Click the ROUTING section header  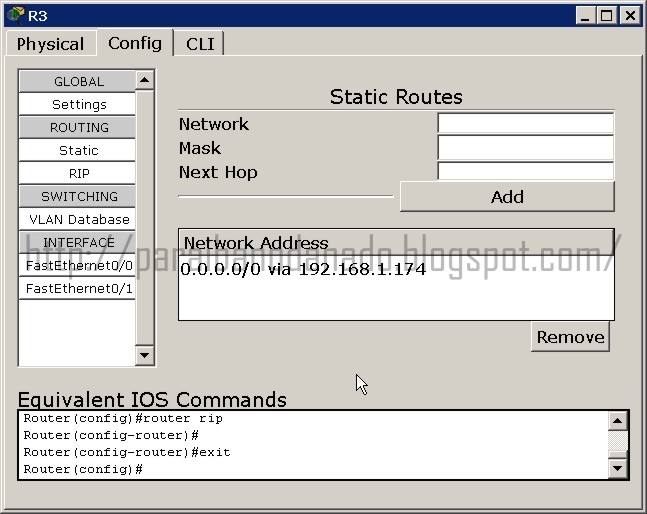77,127
